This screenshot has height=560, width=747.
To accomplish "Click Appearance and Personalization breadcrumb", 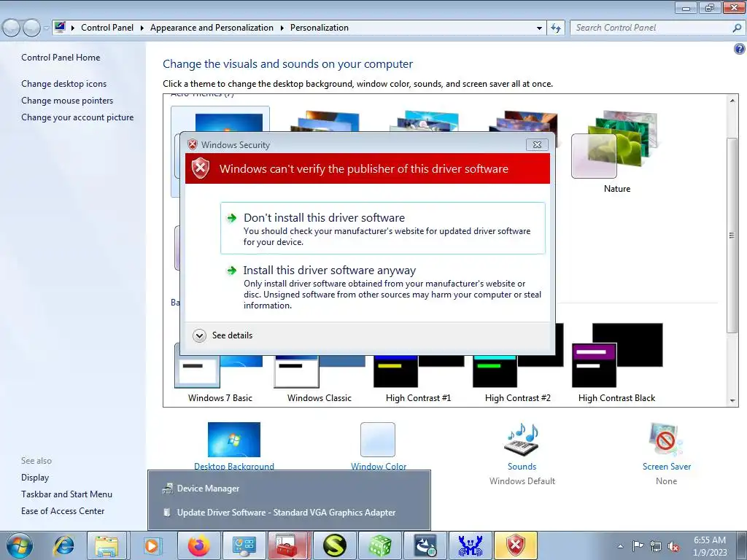I will (212, 28).
